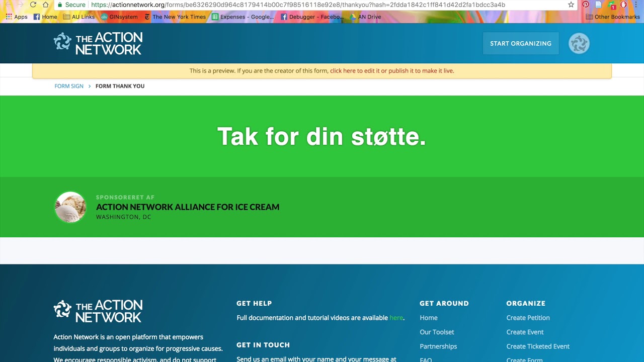The height and width of the screenshot is (362, 644).
Task: Click the 'Get in Touch' footer heading
Action: tap(263, 345)
